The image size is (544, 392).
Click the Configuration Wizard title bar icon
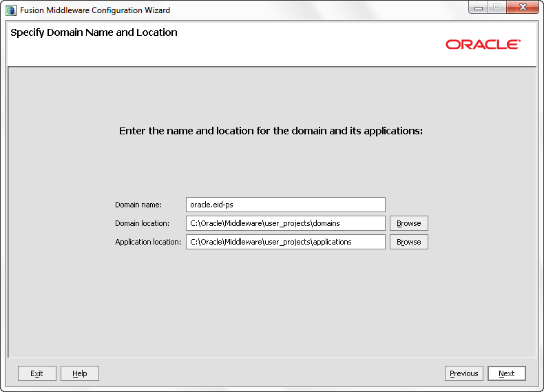(x=11, y=10)
